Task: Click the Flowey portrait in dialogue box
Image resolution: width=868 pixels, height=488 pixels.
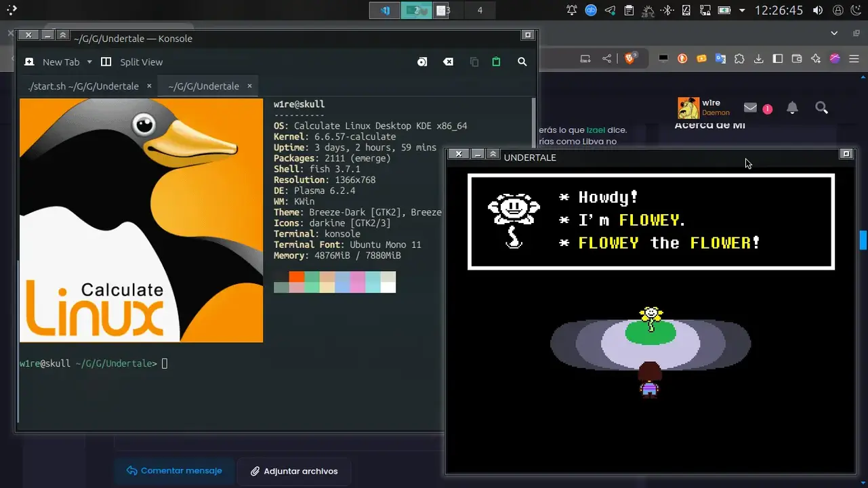Action: click(514, 220)
